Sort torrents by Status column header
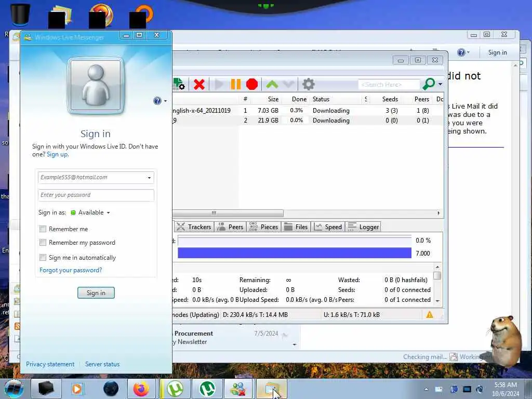Viewport: 532px width, 399px height. pyautogui.click(x=321, y=99)
